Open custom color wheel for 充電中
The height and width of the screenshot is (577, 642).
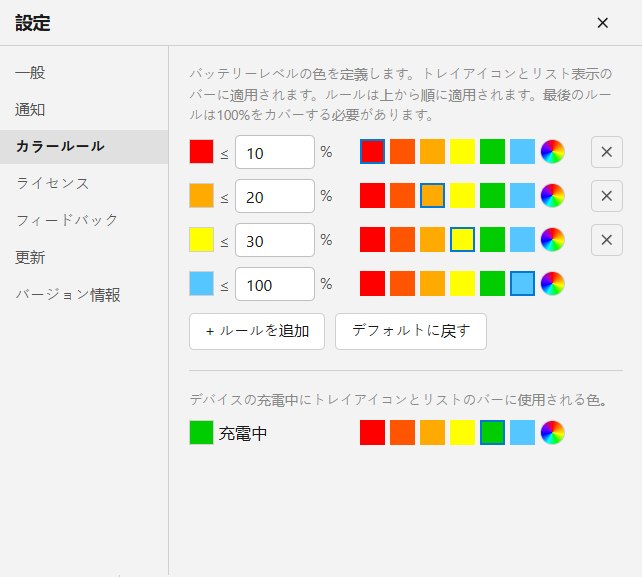click(552, 432)
